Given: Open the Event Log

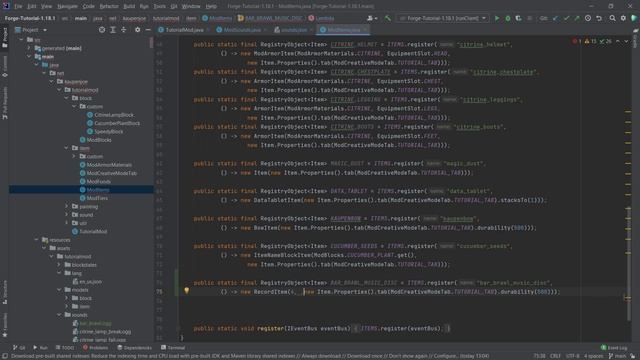Looking at the screenshot, I should [x=614, y=348].
